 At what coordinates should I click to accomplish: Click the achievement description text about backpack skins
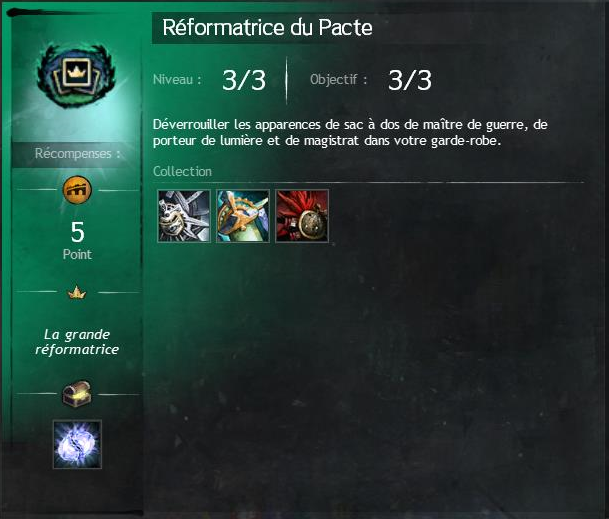(x=350, y=132)
